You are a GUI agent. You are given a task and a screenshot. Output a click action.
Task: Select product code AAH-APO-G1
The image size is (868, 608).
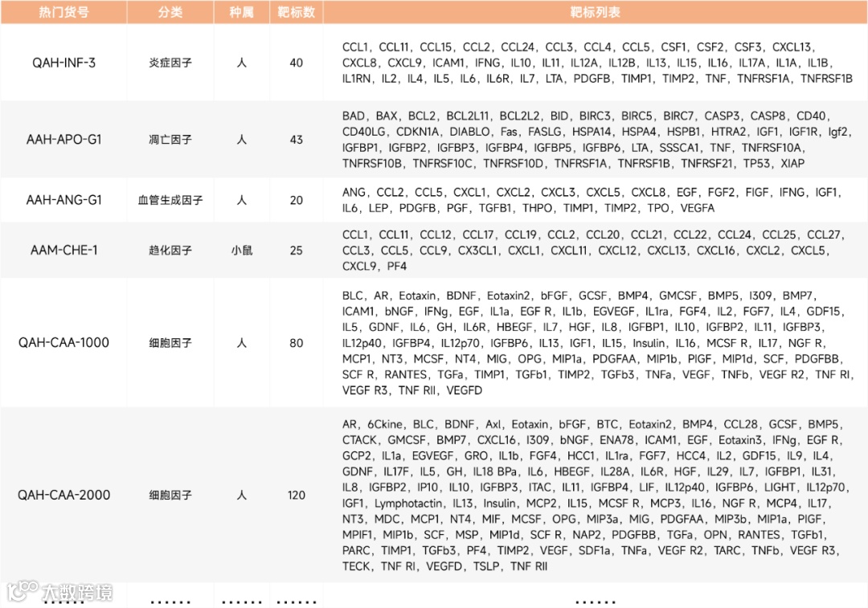pos(63,140)
